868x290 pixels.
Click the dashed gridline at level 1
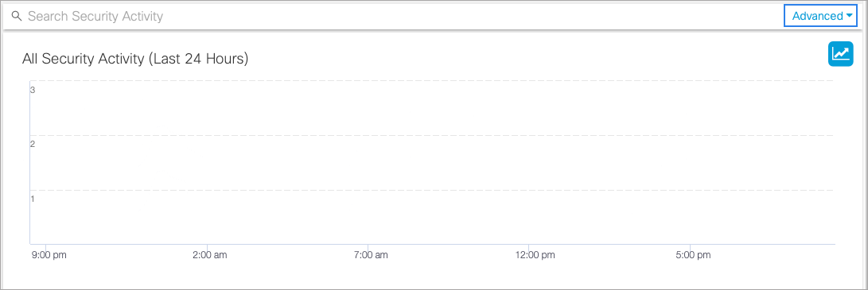[432, 190]
